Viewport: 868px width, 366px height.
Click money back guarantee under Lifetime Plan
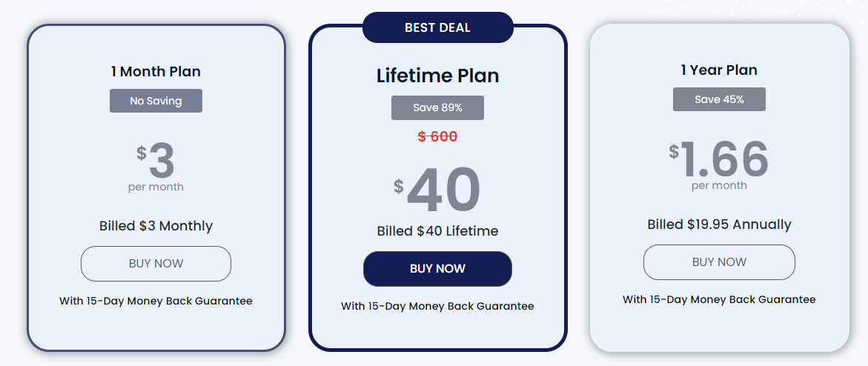tap(437, 306)
